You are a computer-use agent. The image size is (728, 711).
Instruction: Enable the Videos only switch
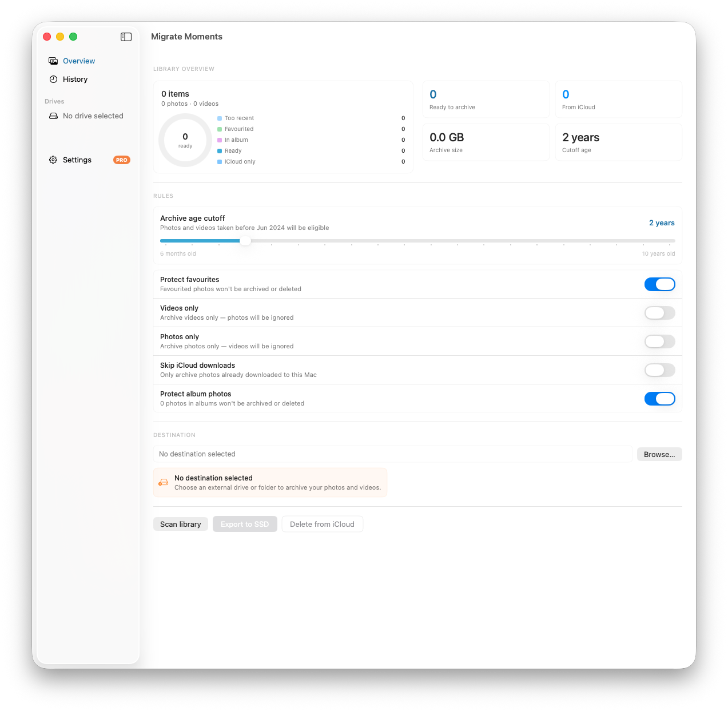point(660,313)
